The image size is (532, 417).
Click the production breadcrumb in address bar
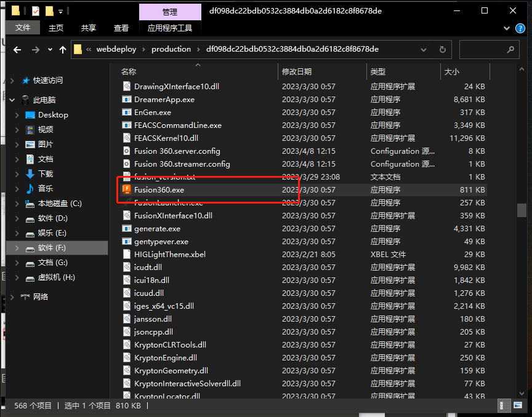171,49
